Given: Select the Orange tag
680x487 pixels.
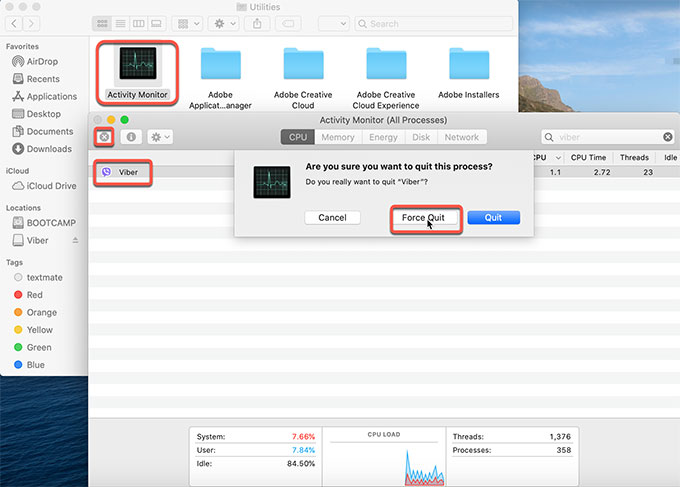Looking at the screenshot, I should 41,312.
